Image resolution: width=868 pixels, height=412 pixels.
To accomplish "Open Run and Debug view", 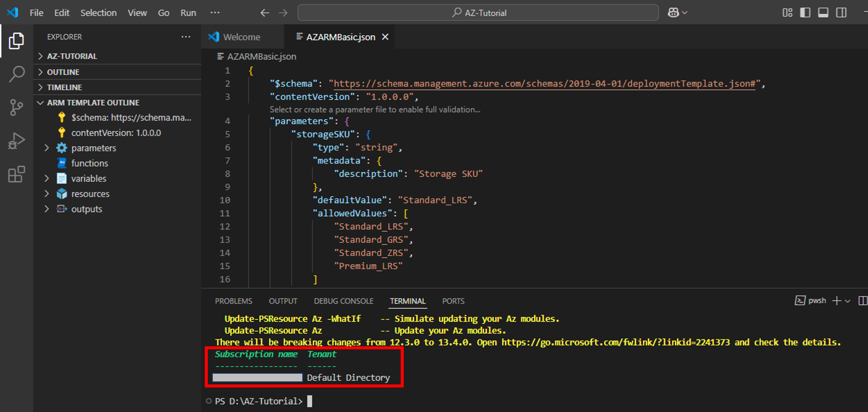I will tap(17, 141).
